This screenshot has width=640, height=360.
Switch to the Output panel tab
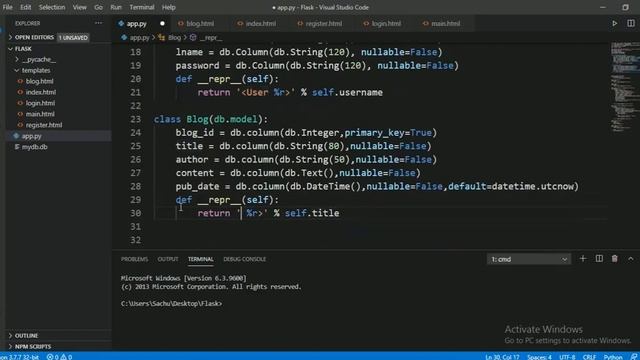(168, 259)
